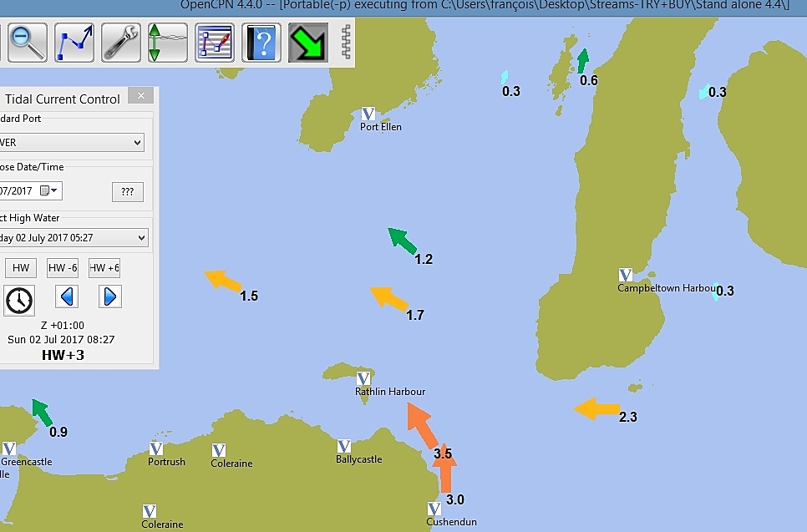Click the 0.6 knot green current arrow
807x532 pixels.
pyautogui.click(x=583, y=61)
